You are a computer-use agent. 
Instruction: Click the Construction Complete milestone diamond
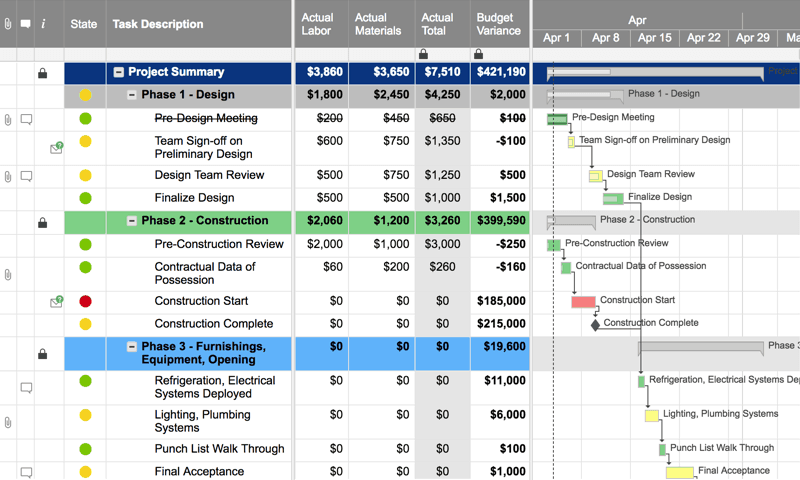point(595,324)
